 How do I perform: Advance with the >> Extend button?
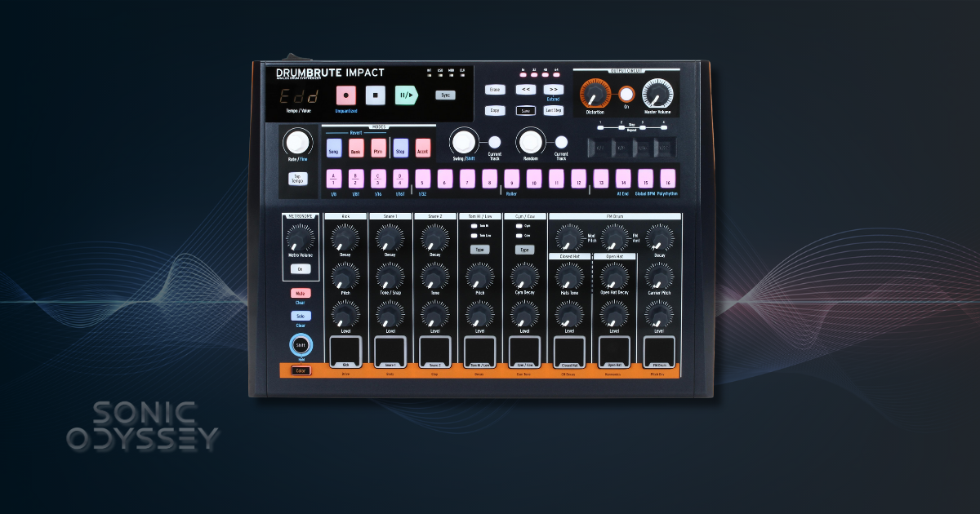coord(553,90)
